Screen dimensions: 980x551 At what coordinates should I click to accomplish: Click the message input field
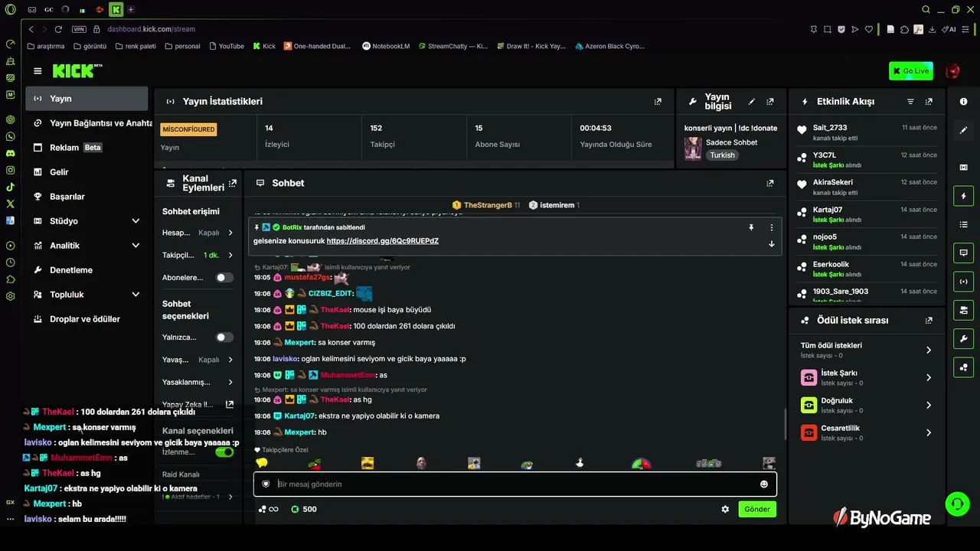coord(515,484)
